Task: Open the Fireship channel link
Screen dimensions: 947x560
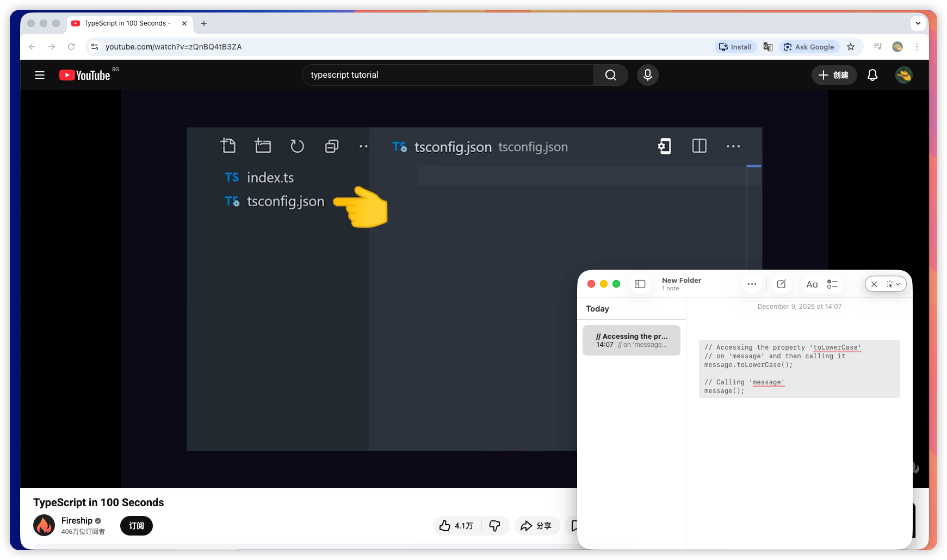Action: click(x=77, y=520)
